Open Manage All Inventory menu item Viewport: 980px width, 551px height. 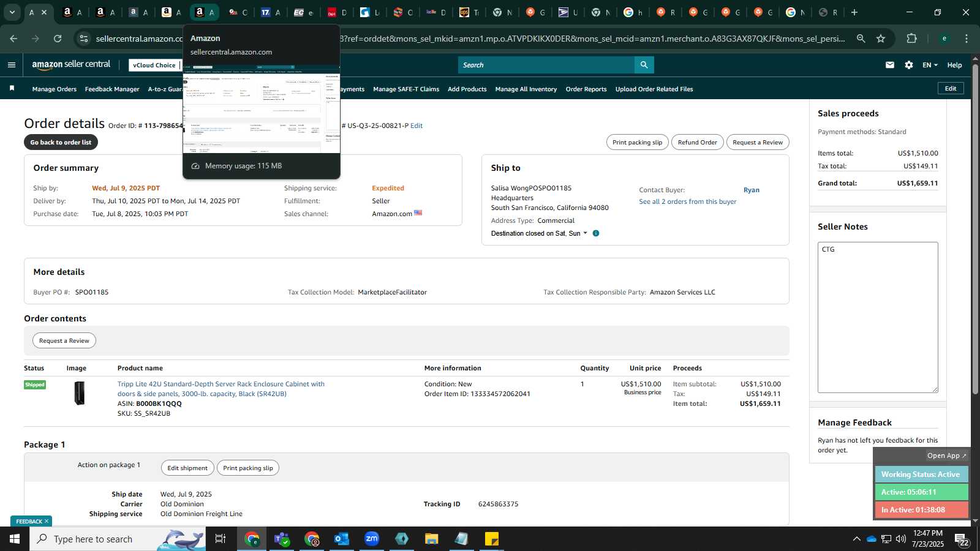point(526,89)
